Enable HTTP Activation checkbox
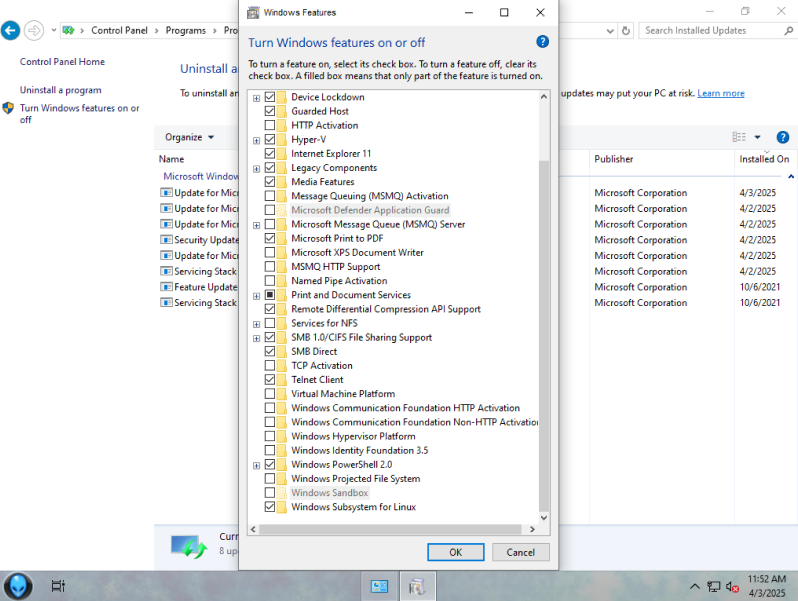Image resolution: width=798 pixels, height=601 pixels. click(270, 125)
